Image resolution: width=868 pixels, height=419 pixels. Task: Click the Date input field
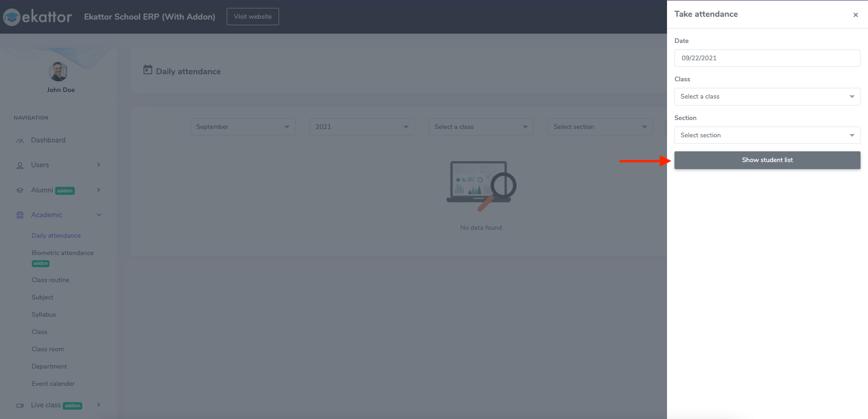[x=767, y=58]
